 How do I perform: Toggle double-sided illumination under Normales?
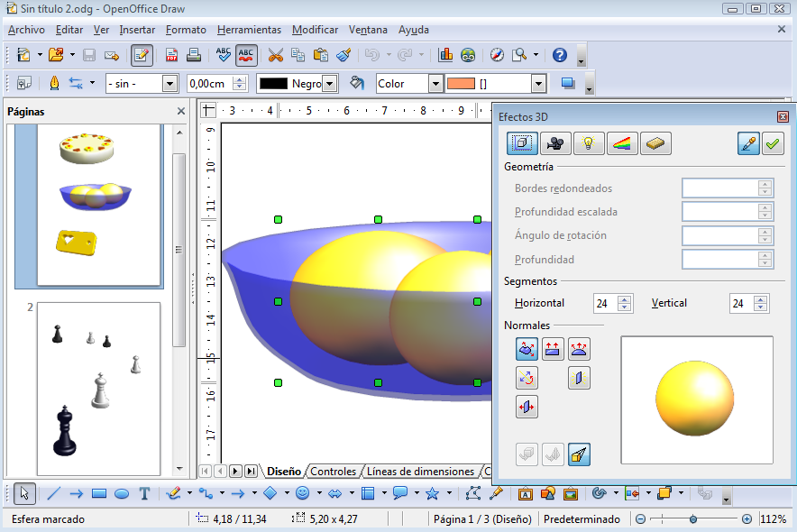(579, 378)
